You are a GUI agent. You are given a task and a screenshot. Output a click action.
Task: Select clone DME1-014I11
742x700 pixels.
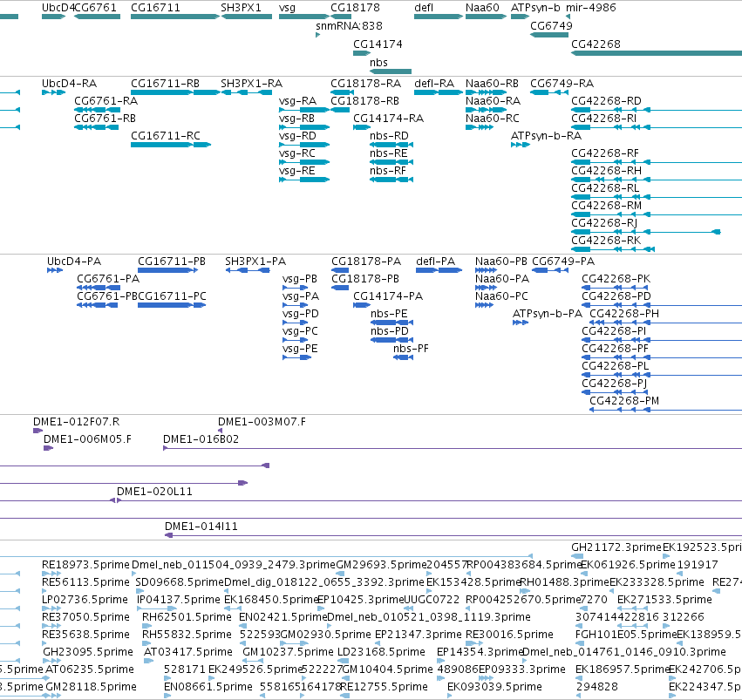pos(201,526)
